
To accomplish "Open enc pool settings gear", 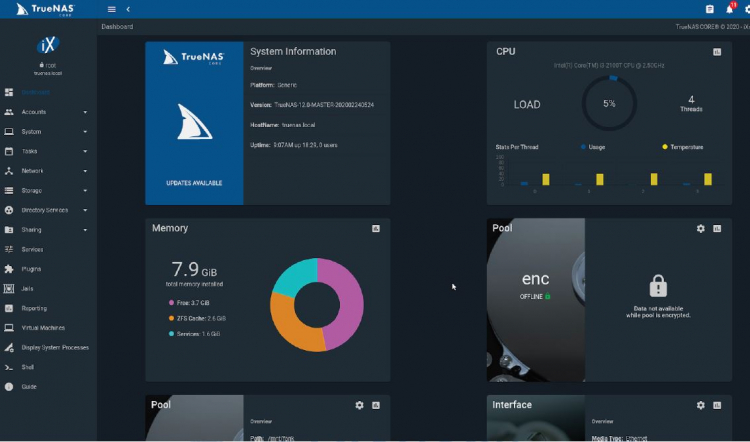I will pyautogui.click(x=700, y=229).
